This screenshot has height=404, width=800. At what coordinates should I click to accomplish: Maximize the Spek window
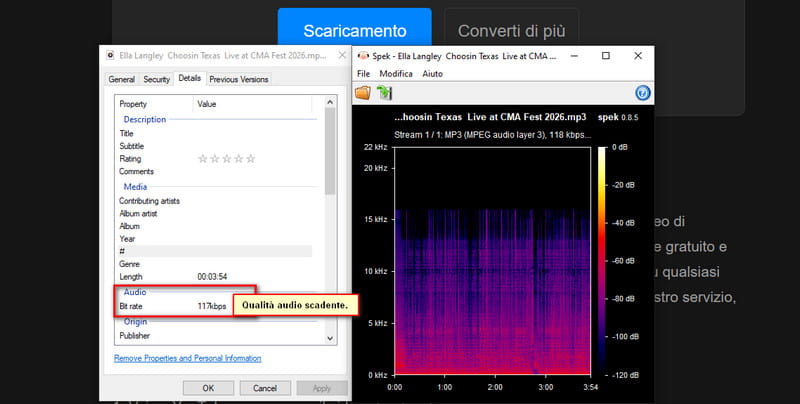coord(606,56)
